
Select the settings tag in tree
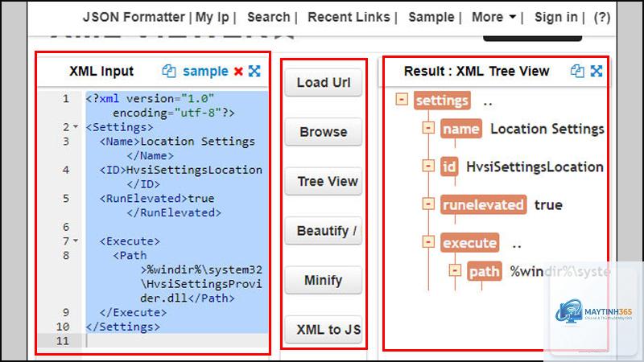[442, 101]
